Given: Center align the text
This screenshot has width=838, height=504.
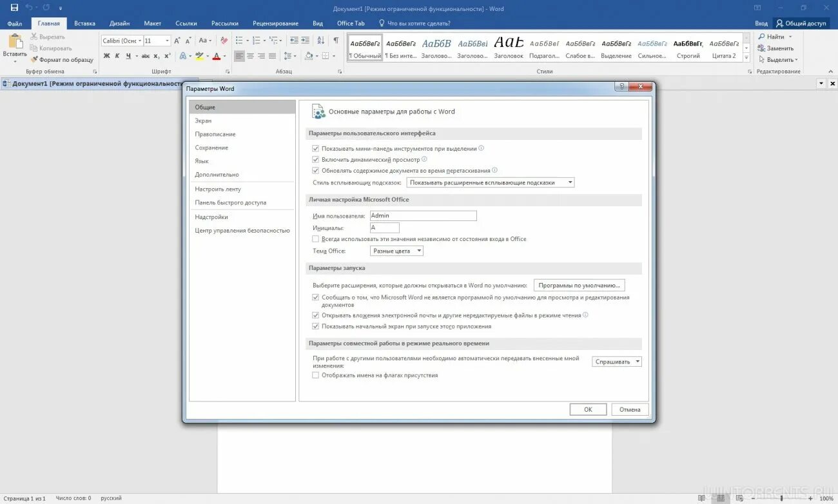Looking at the screenshot, I should pos(250,56).
